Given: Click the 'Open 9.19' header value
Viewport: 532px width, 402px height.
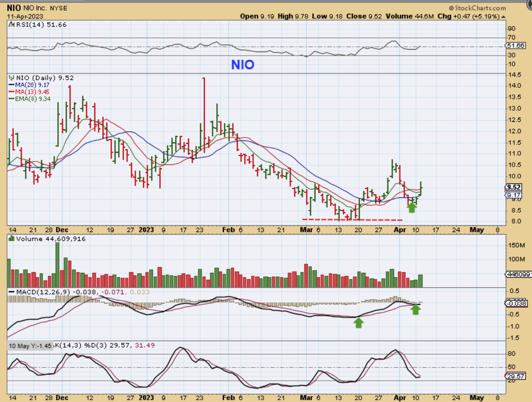Looking at the screenshot, I should (x=257, y=16).
